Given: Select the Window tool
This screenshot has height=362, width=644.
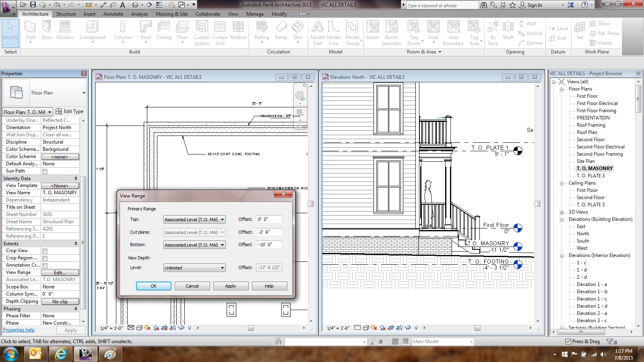Looking at the screenshot, I should click(65, 31).
